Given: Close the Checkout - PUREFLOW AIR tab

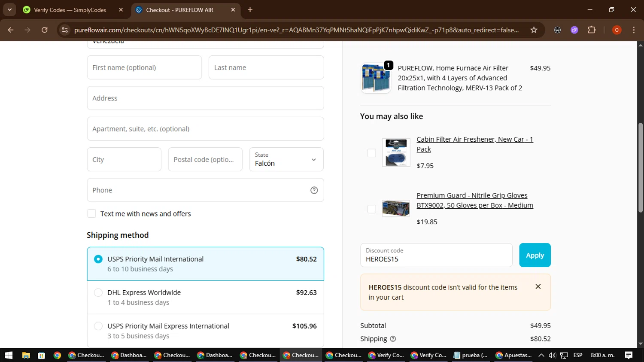Looking at the screenshot, I should (x=233, y=9).
